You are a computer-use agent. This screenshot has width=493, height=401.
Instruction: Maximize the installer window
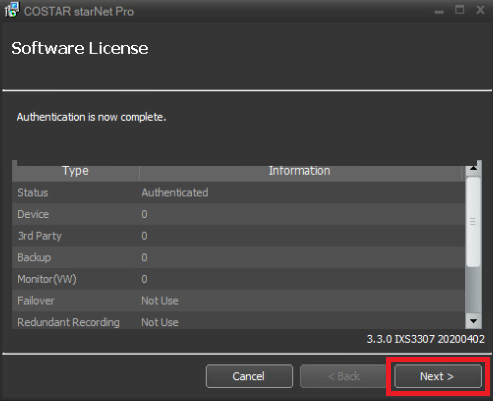point(460,10)
